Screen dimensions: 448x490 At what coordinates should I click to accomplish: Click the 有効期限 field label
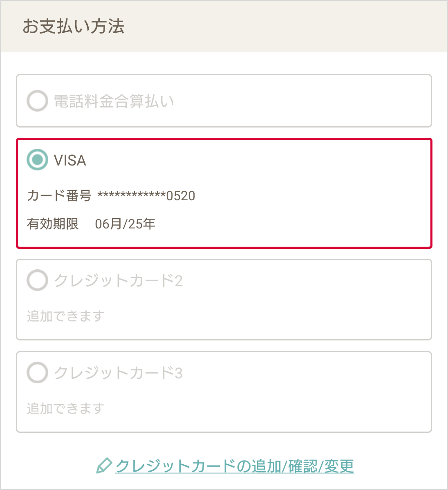(x=53, y=224)
